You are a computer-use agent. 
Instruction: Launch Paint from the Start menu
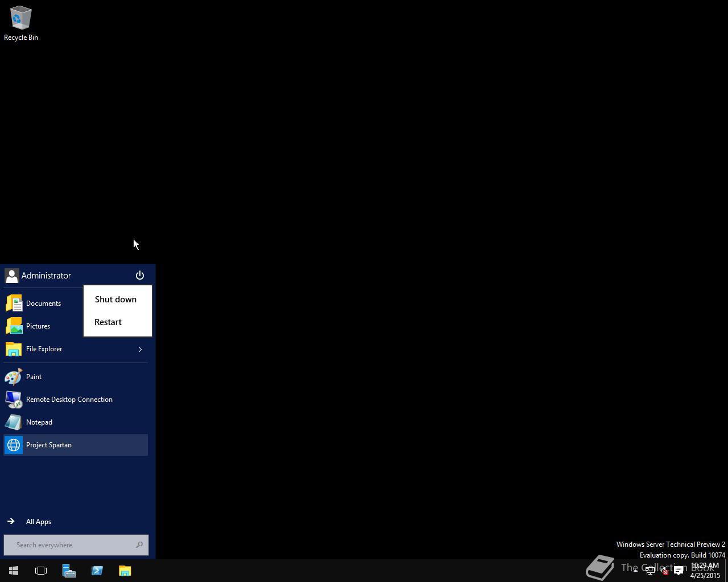76,377
